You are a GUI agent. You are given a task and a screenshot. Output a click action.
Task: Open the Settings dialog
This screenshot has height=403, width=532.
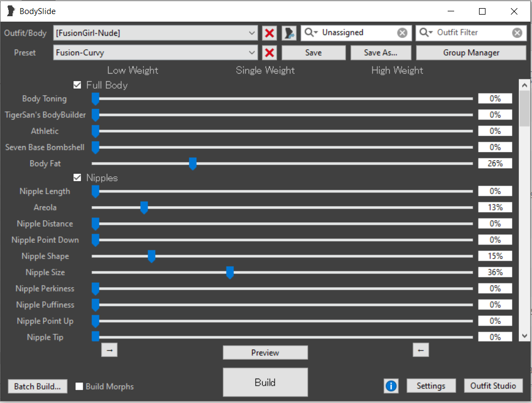click(x=431, y=386)
